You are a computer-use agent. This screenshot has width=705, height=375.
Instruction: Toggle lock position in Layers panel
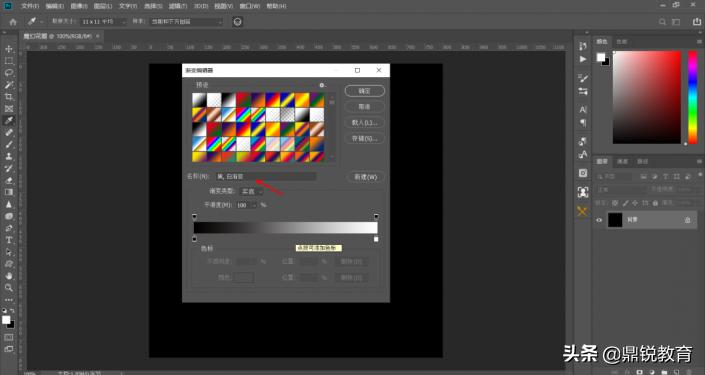pyautogui.click(x=635, y=203)
